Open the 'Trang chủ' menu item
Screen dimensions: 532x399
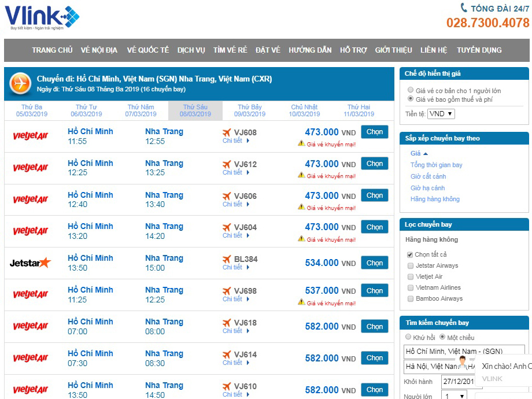pos(52,50)
